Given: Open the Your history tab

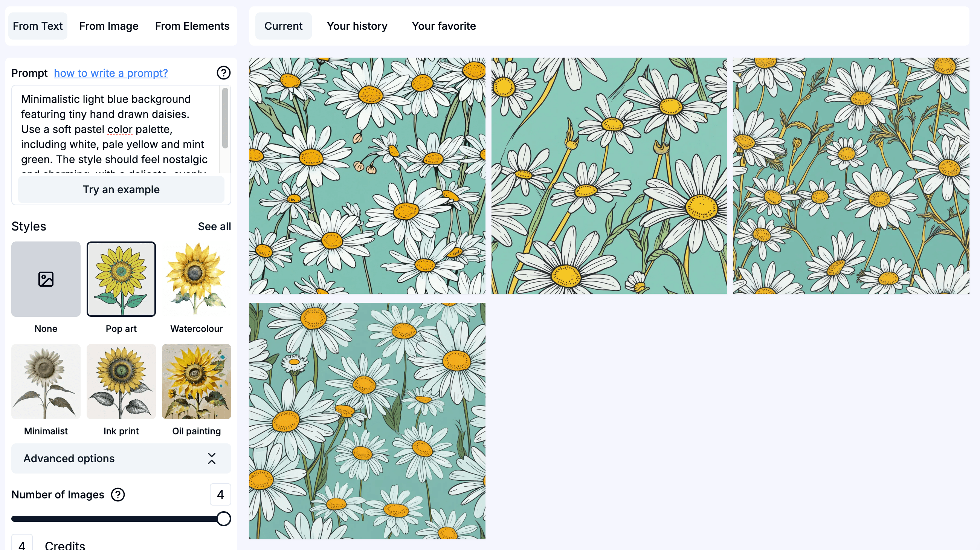Looking at the screenshot, I should point(357,26).
